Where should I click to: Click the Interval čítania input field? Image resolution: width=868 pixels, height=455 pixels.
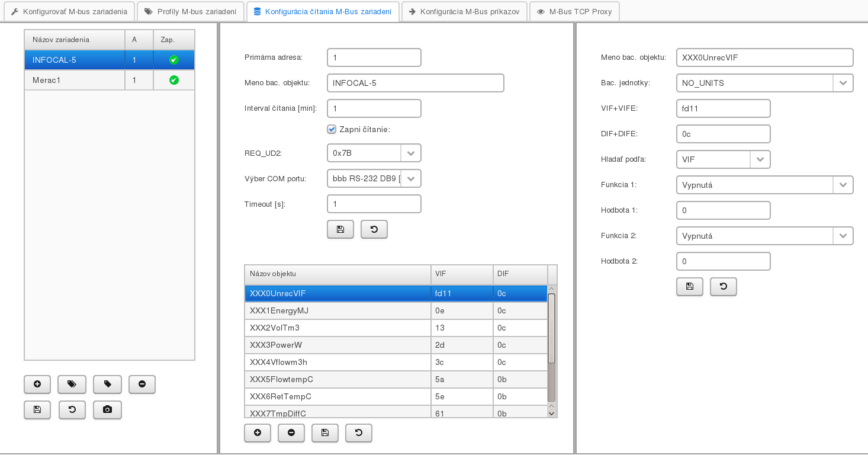pyautogui.click(x=374, y=108)
